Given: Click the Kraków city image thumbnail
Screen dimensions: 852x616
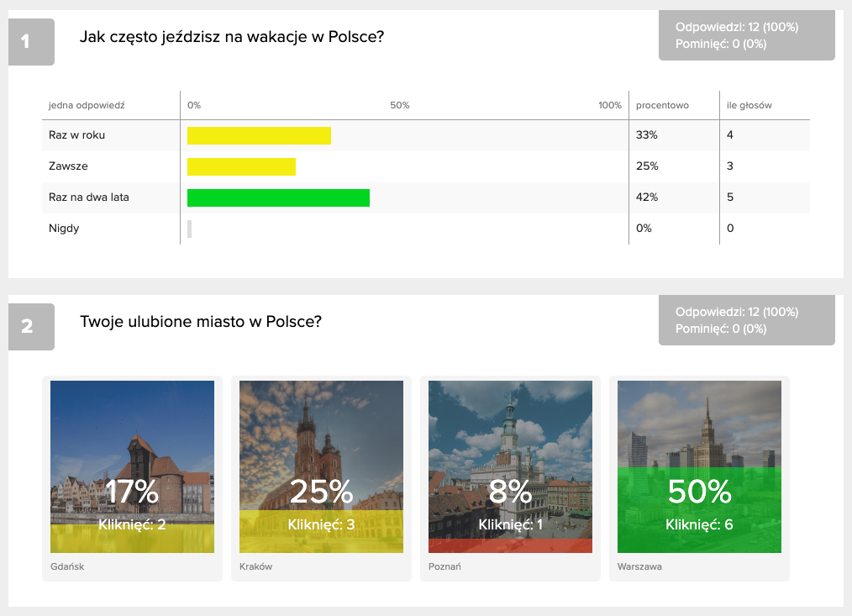Looking at the screenshot, I should pyautogui.click(x=321, y=466).
